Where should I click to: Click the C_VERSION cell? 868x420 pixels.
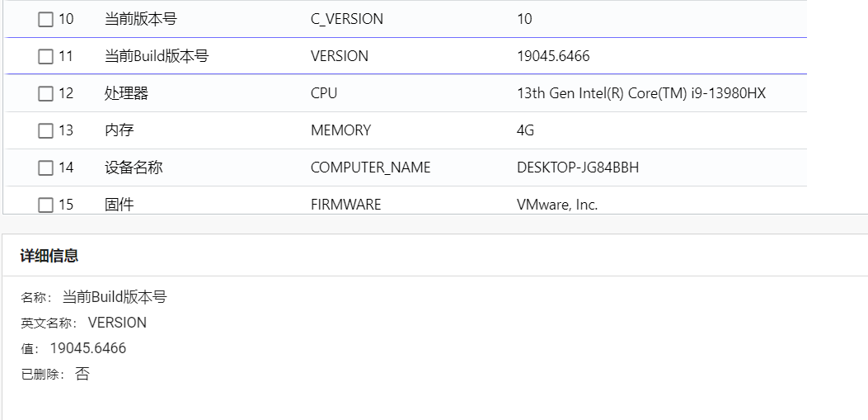pos(346,19)
